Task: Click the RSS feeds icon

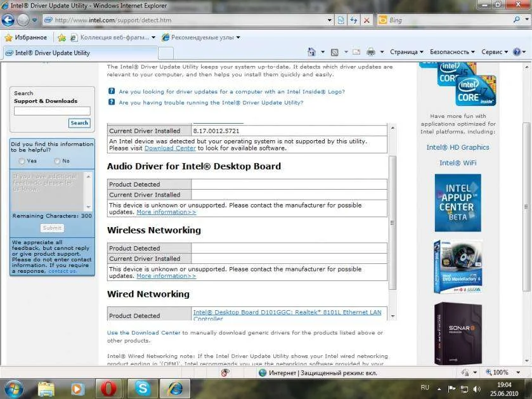Action: pyautogui.click(x=335, y=52)
